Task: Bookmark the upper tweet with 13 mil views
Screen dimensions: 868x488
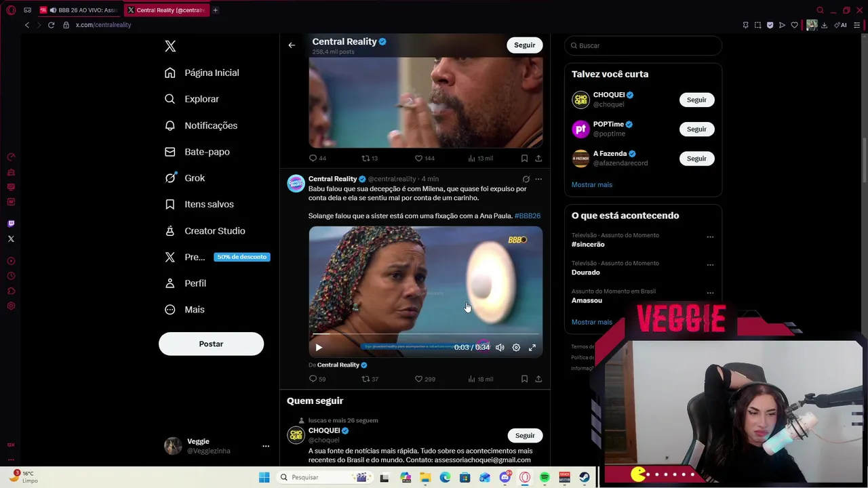Action: [524, 158]
